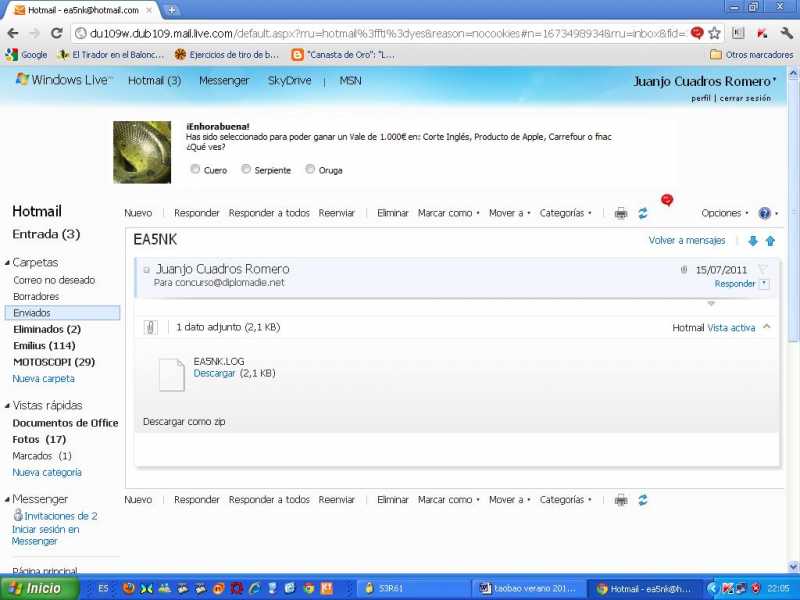The width and height of the screenshot is (800, 600).
Task: Open the Mover a dropdown in top toolbar
Action: [x=510, y=213]
